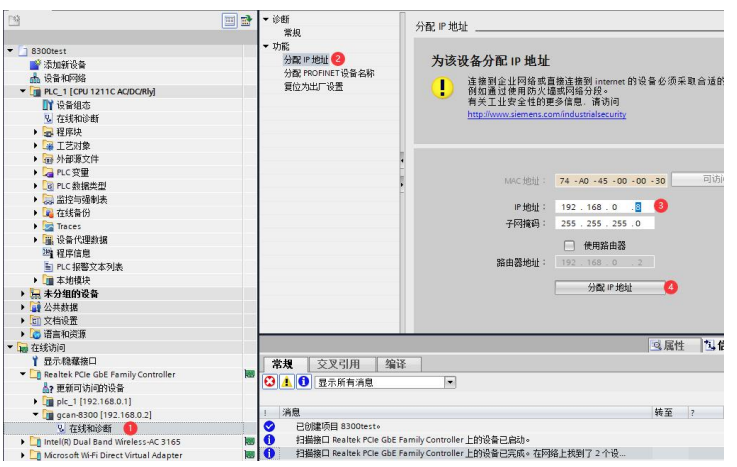737x467 pixels.
Task: Select 语言和资源 in project tree
Action: (65, 334)
